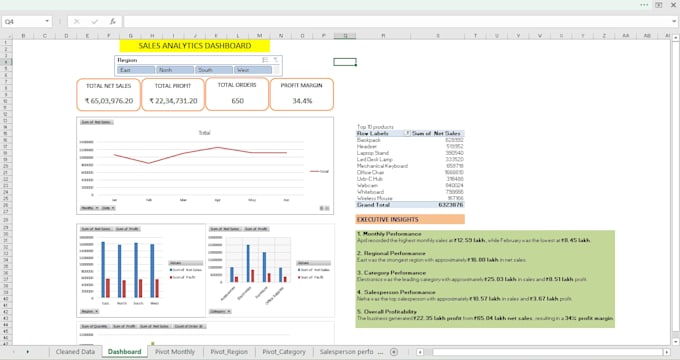This screenshot has height=360, width=680.
Task: Collapse the entire field on the line chart
Action: tap(327, 209)
